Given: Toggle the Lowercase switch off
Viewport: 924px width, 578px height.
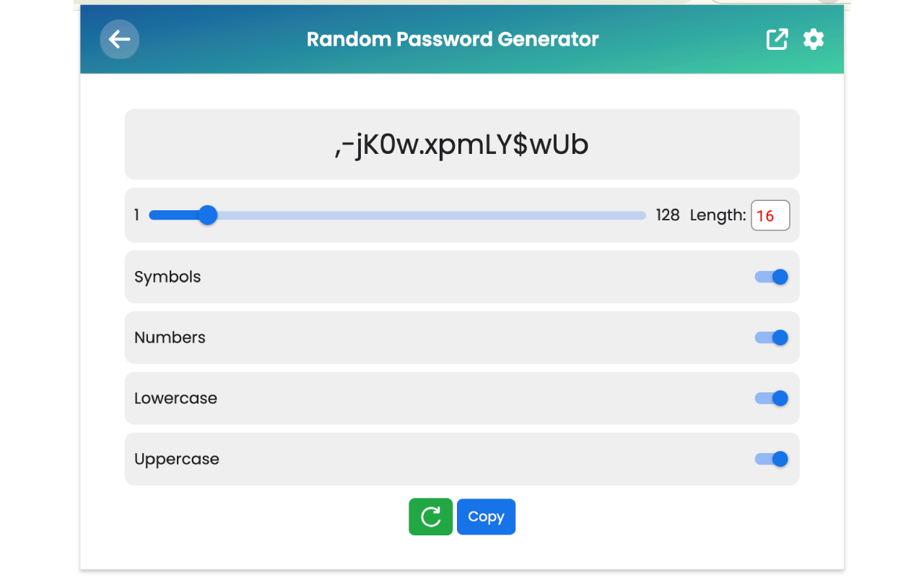Looking at the screenshot, I should 771,398.
